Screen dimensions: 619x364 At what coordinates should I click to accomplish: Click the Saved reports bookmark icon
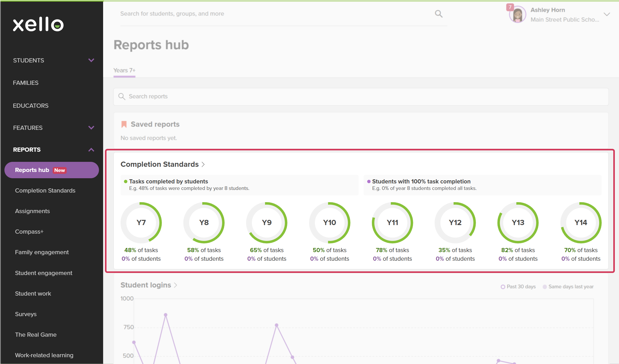click(x=124, y=124)
